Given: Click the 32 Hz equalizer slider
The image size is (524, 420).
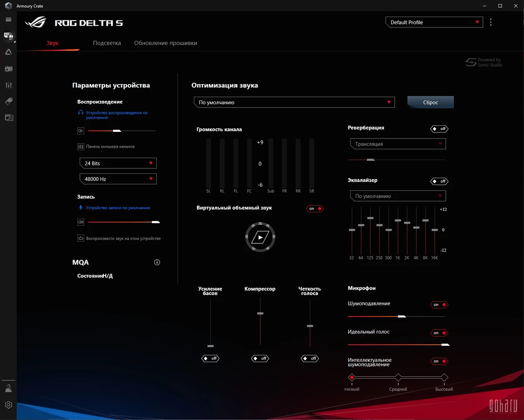Looking at the screenshot, I should coord(352,231).
